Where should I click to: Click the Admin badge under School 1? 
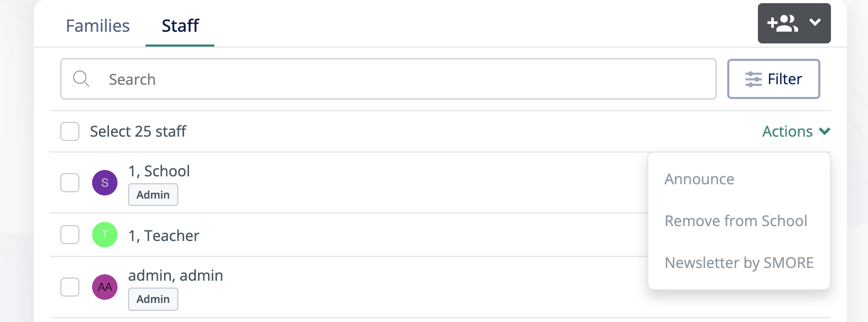pyautogui.click(x=153, y=194)
